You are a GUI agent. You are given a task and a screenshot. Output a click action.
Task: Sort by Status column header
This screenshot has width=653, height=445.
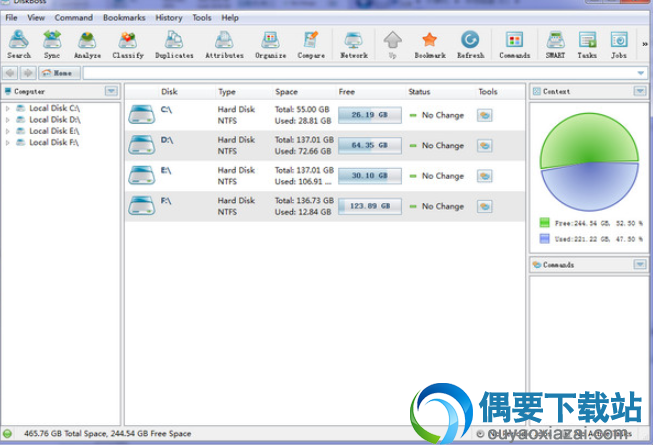[419, 92]
